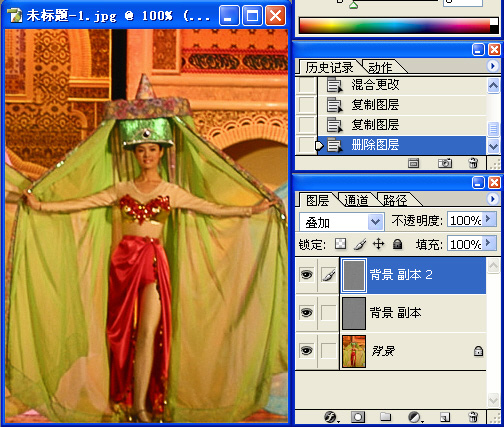The height and width of the screenshot is (427, 504).
Task: Hide the 背景 副本 layer
Action: click(x=306, y=313)
